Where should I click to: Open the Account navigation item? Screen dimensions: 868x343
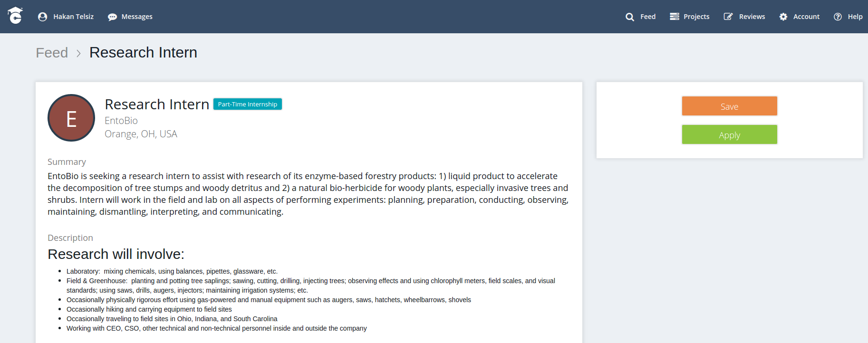[x=806, y=17]
